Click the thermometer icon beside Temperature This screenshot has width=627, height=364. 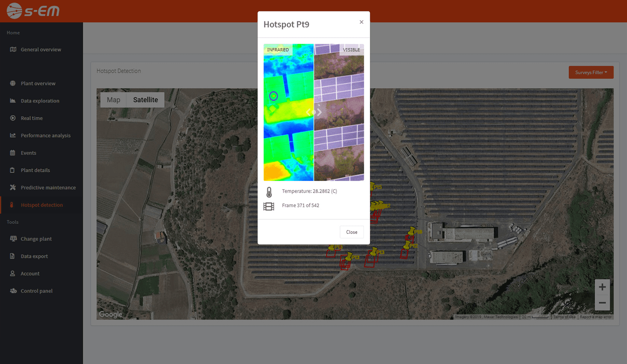pos(269,192)
